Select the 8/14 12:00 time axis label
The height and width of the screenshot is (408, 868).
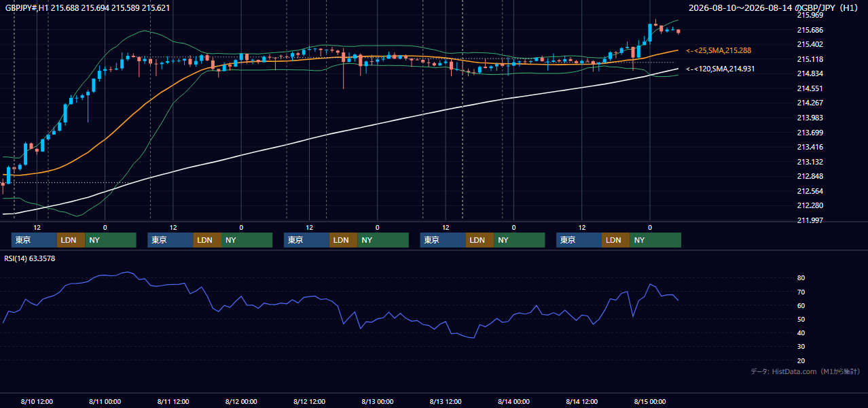(582, 401)
